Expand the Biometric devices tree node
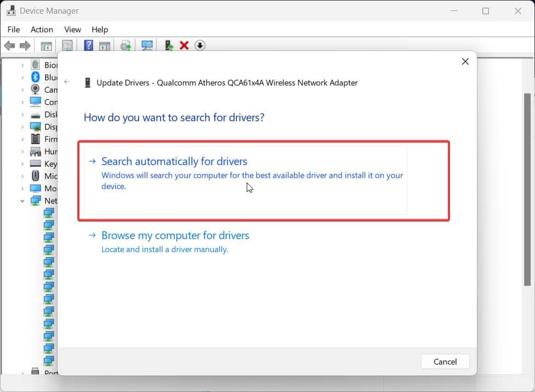535x392 pixels. tap(22, 65)
